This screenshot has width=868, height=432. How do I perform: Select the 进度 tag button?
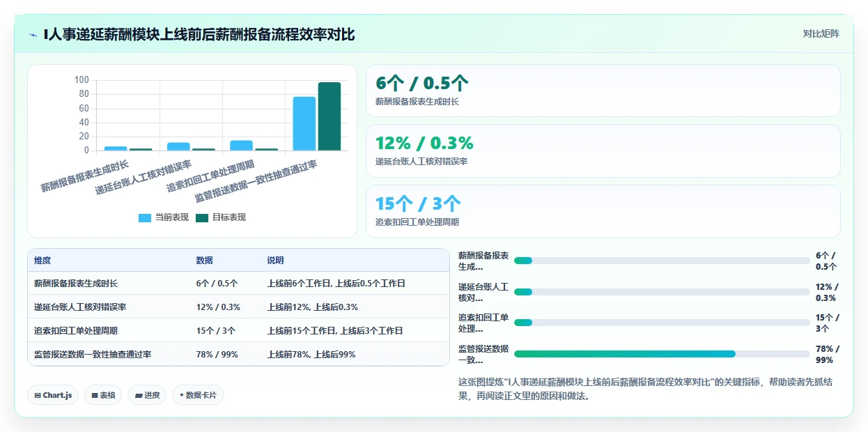tap(147, 395)
